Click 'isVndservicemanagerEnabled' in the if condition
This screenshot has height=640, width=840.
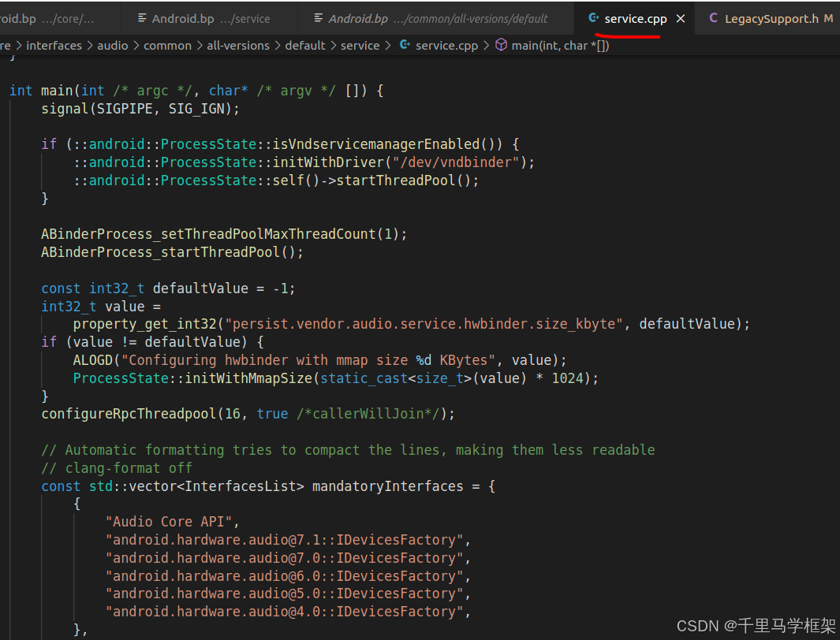(x=376, y=144)
